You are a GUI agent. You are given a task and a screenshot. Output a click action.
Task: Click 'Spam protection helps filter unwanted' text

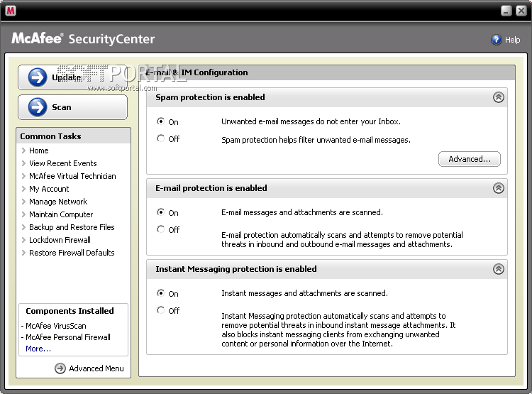(x=316, y=140)
